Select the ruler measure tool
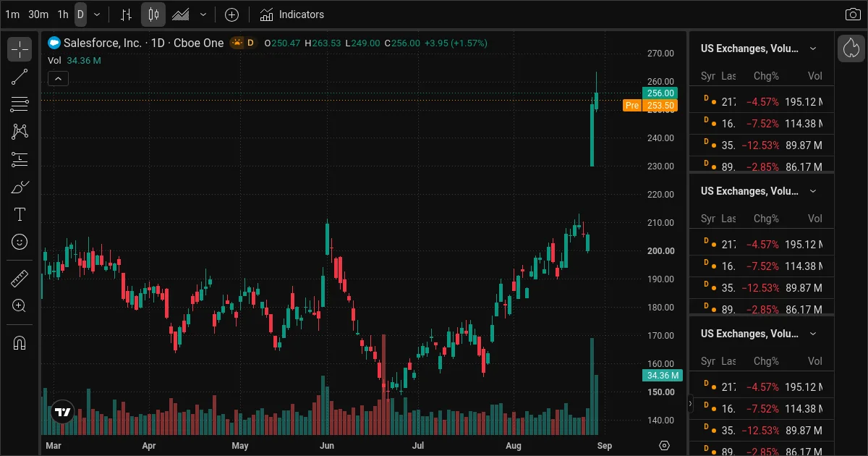 click(20, 278)
